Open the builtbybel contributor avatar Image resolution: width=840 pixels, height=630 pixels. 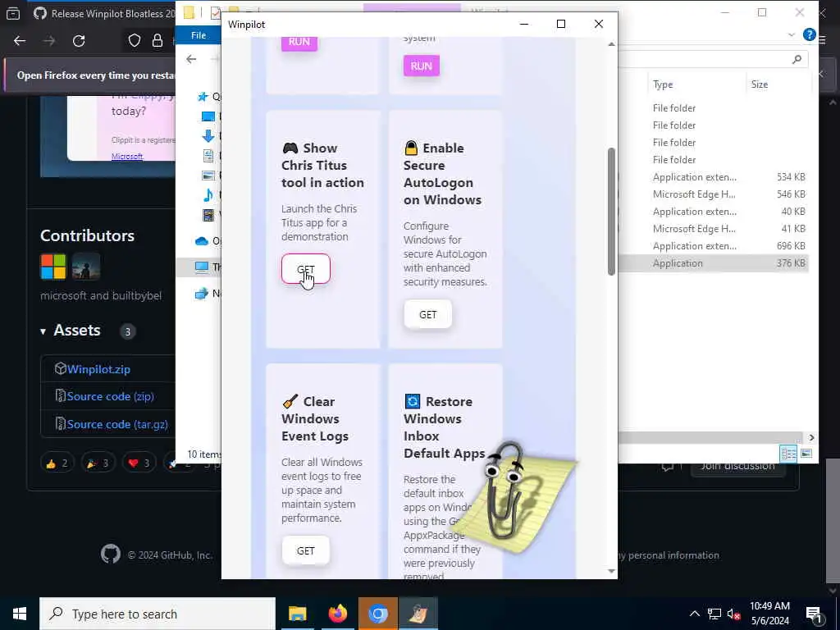tap(85, 267)
